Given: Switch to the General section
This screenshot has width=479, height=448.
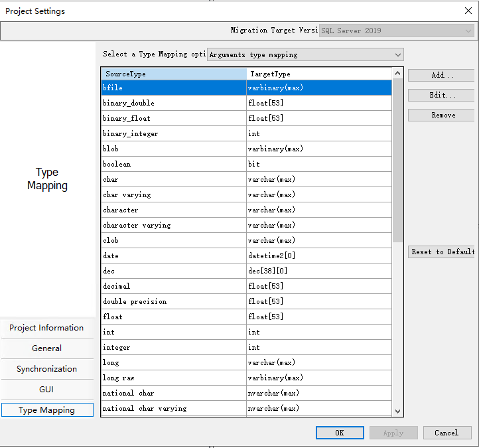Looking at the screenshot, I should click(47, 348).
